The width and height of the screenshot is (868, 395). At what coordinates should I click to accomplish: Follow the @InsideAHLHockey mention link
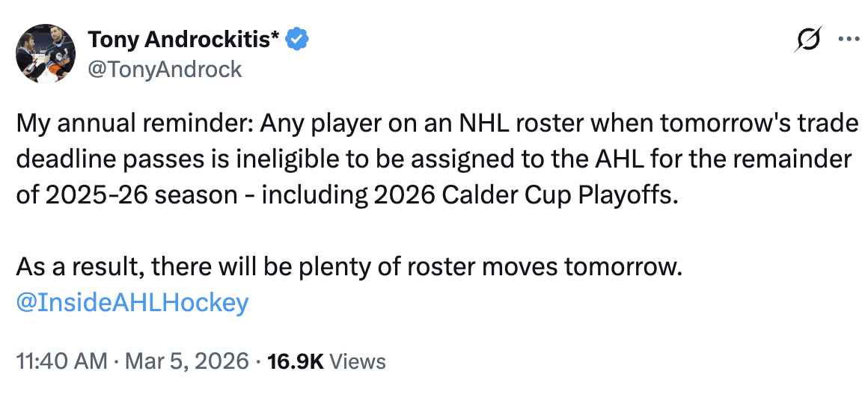(132, 302)
